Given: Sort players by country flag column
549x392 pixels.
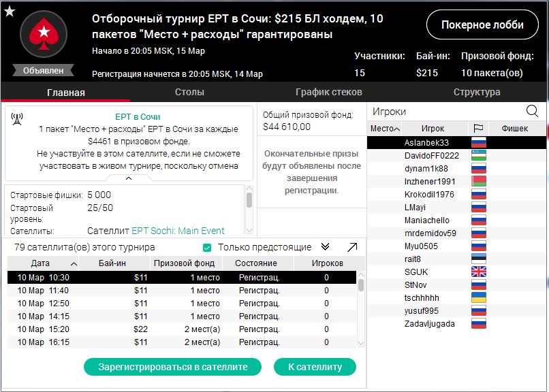Looking at the screenshot, I should (478, 129).
